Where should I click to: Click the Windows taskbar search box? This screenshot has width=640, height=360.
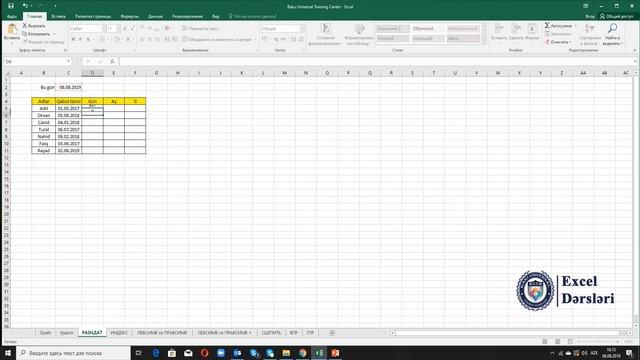coord(73,353)
